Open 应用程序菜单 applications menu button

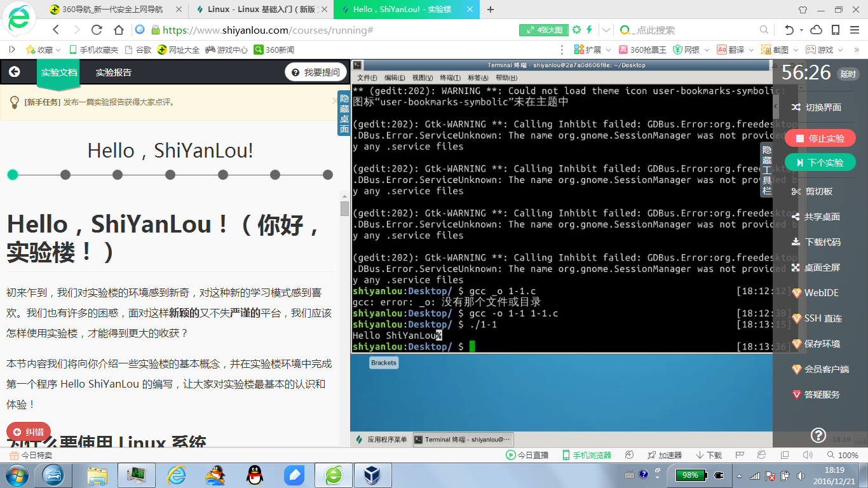pyautogui.click(x=382, y=439)
